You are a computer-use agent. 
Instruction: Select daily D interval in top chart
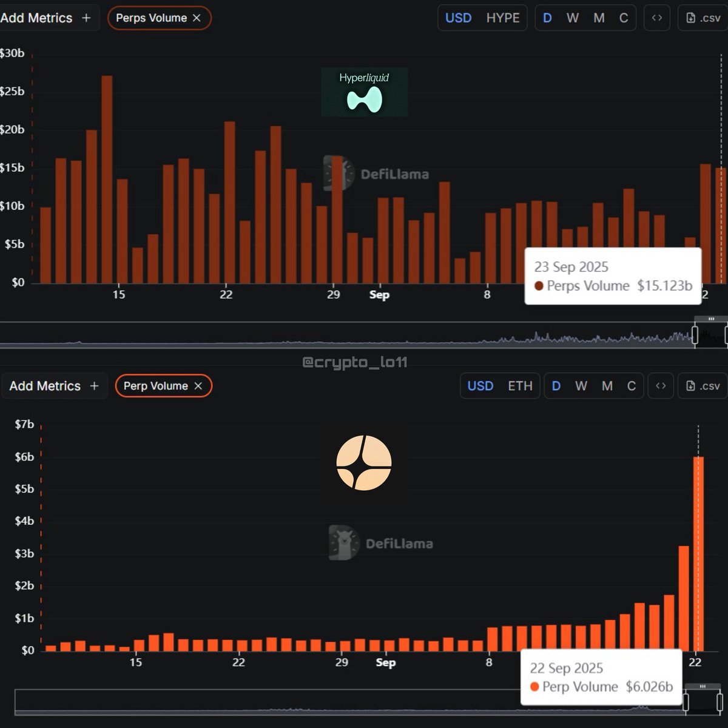(x=547, y=18)
